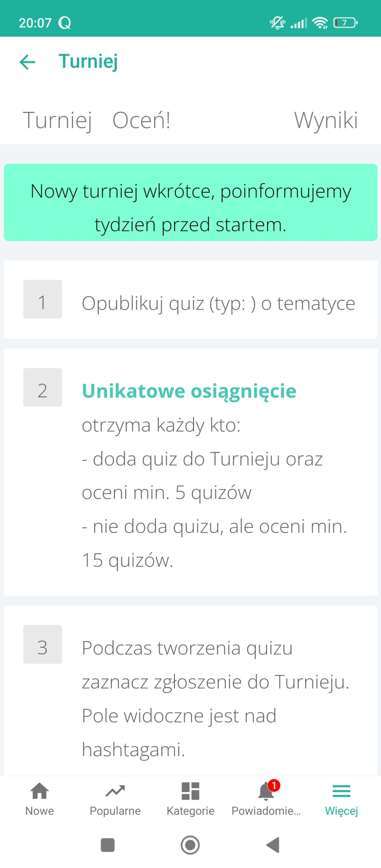Tap the Opublikuj quiz rule card
Image resolution: width=381 pixels, height=868 pixels.
[x=218, y=303]
